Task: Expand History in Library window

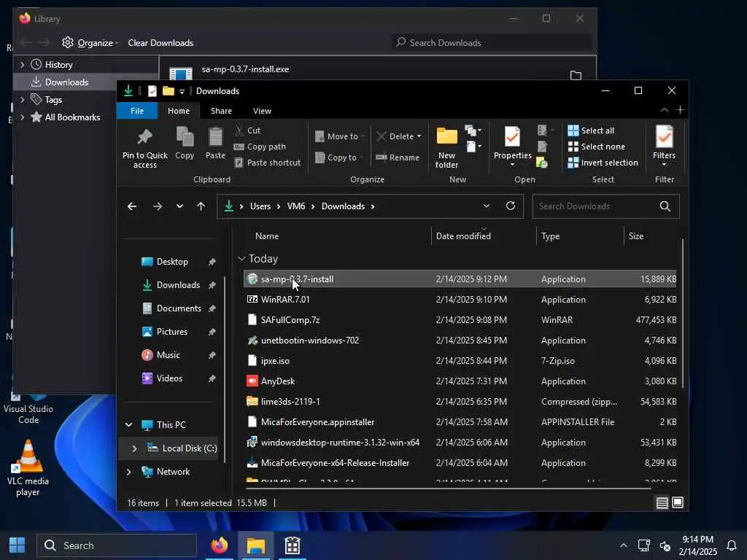Action: 22,64
